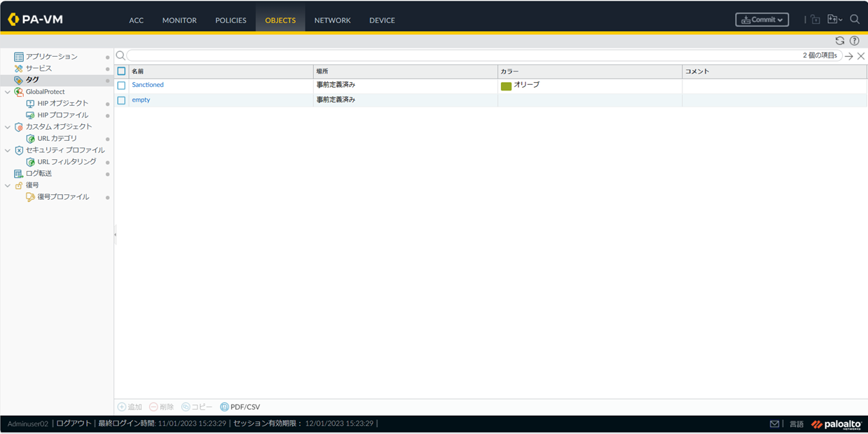Image resolution: width=868 pixels, height=434 pixels.
Task: Collapse the GlobalProtect tree node
Action: click(x=8, y=92)
